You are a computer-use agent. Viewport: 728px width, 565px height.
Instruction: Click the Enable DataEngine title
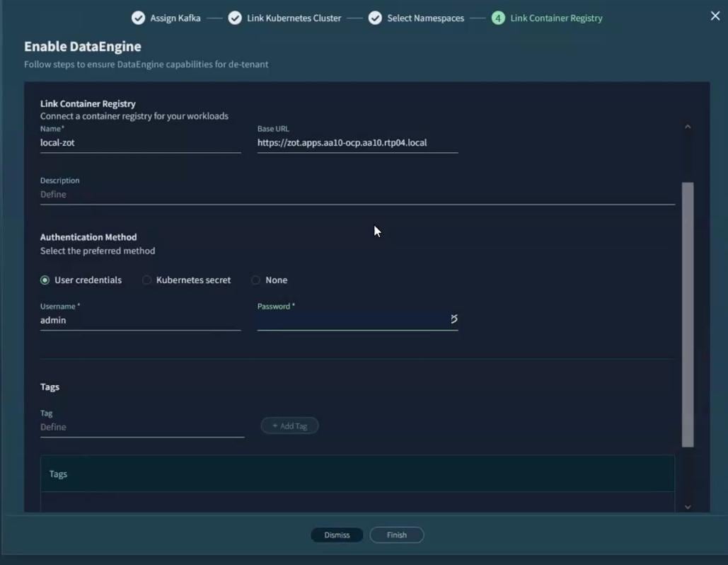click(83, 47)
